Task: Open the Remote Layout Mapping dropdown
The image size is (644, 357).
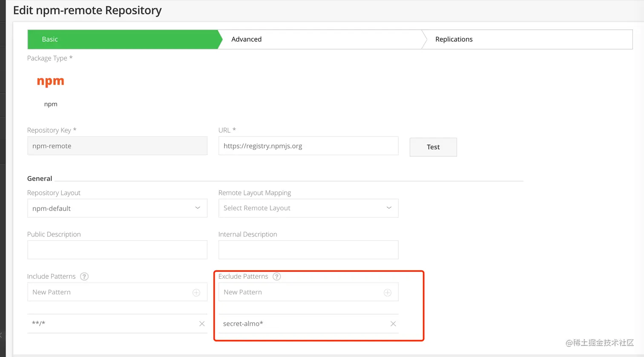Action: [308, 208]
